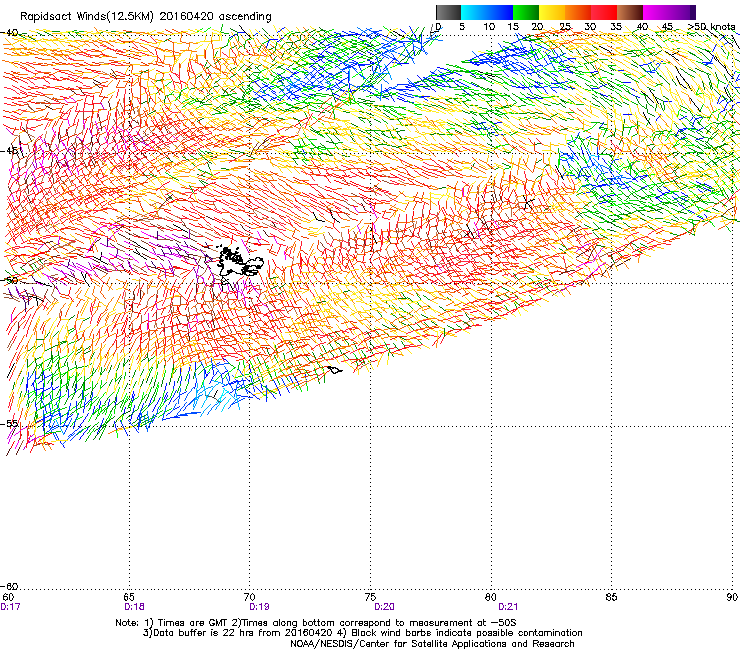Pick the brown 35-40 knots legend swatch
The width and height of the screenshot is (740, 650).
(x=630, y=12)
